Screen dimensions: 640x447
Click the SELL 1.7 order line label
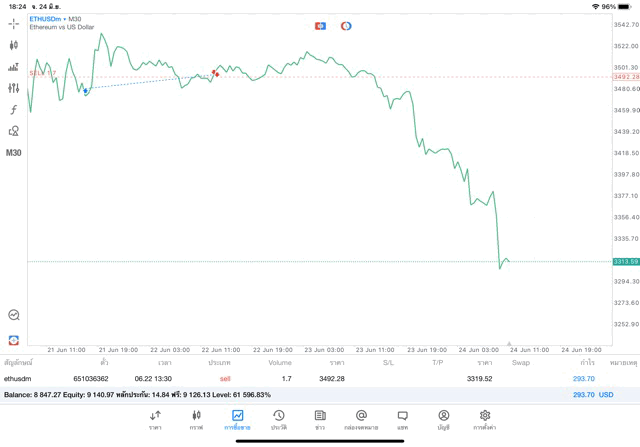43,74
